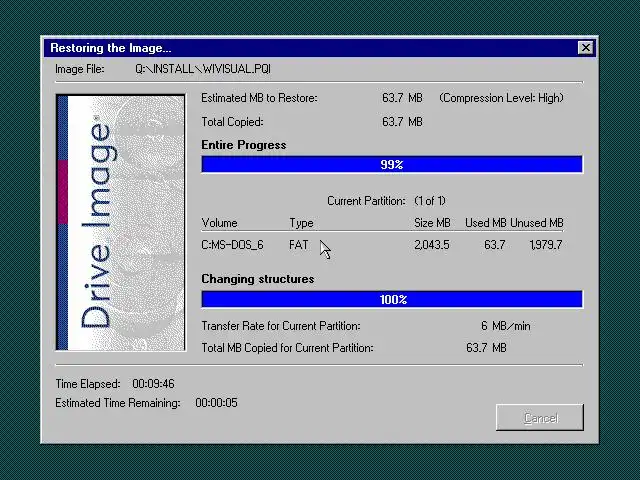Click the FAT partition type cell
The image size is (640, 480).
pos(298,245)
